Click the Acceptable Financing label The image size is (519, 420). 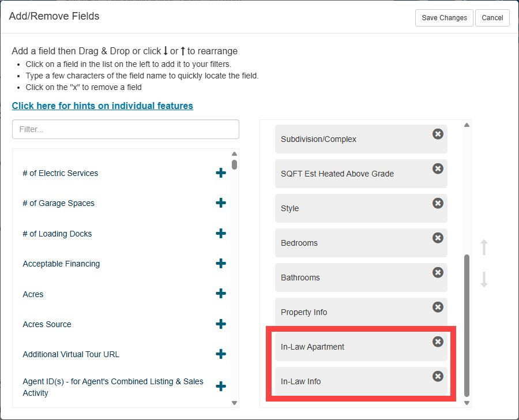tap(61, 264)
